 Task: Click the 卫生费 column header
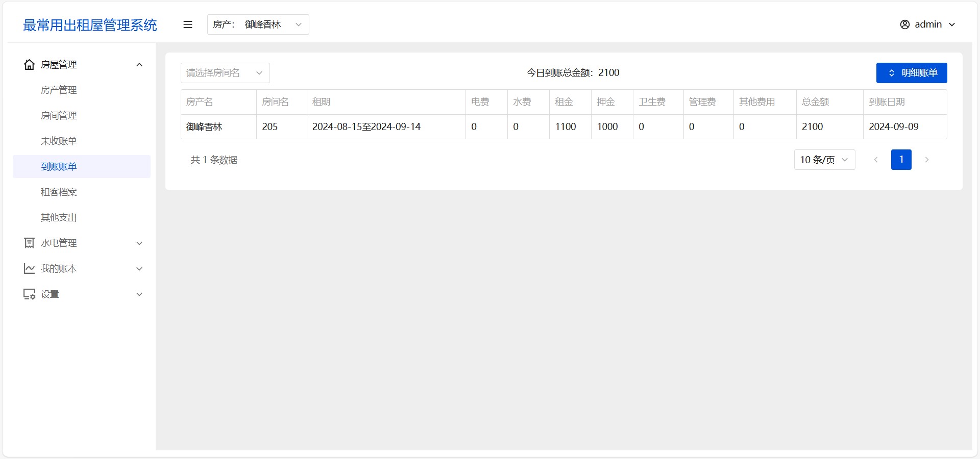pos(658,102)
